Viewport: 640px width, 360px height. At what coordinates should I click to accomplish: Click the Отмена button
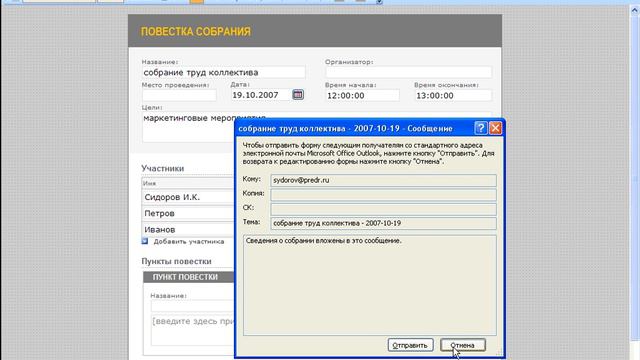(x=462, y=345)
